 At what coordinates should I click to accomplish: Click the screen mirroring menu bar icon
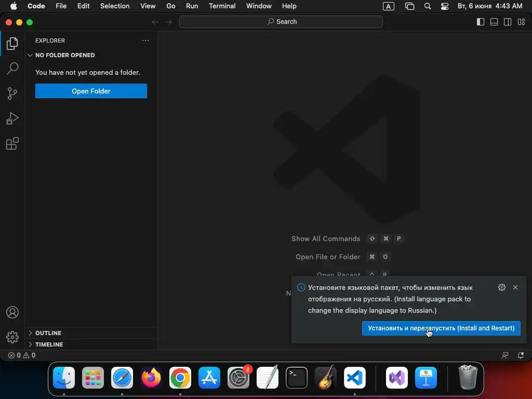tap(409, 6)
